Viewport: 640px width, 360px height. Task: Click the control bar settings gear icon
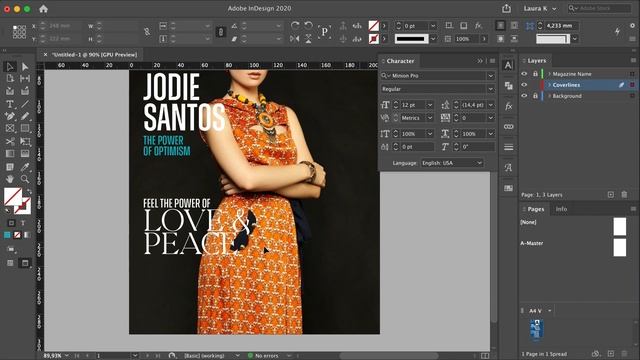coord(632,25)
